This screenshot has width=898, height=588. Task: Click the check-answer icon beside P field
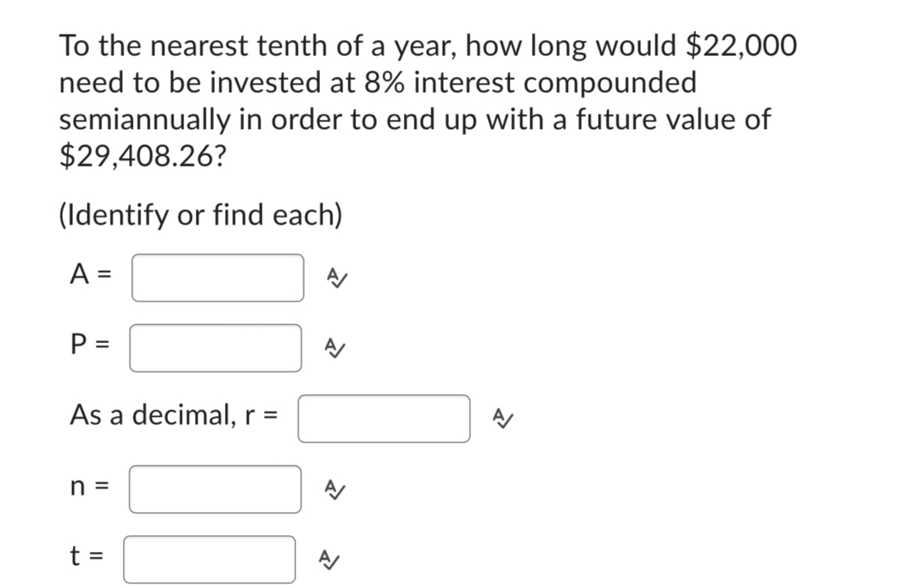pos(335,348)
